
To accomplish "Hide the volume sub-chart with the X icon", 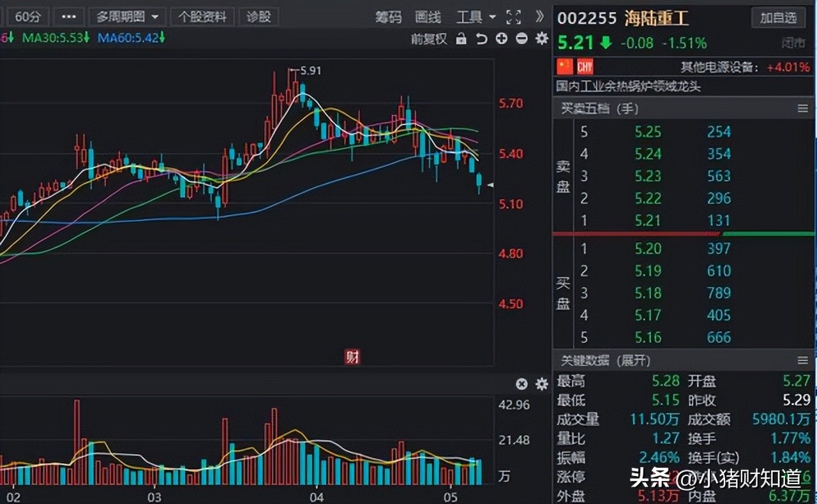I will (x=521, y=384).
